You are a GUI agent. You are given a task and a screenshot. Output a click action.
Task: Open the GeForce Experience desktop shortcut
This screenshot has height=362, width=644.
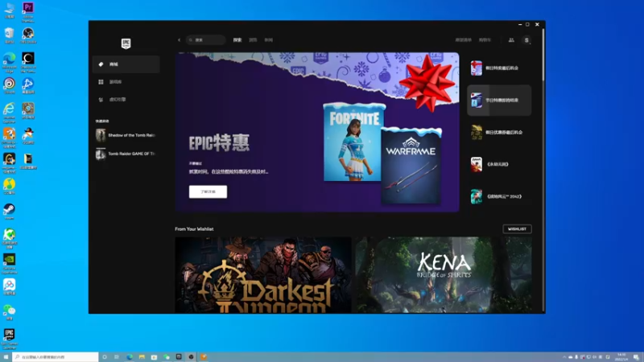pyautogui.click(x=9, y=264)
